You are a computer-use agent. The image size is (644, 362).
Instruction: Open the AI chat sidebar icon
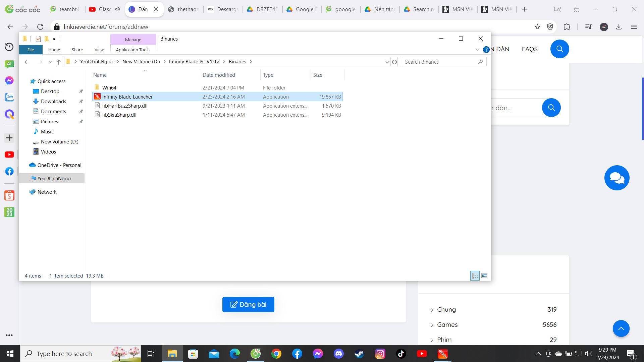(x=9, y=64)
